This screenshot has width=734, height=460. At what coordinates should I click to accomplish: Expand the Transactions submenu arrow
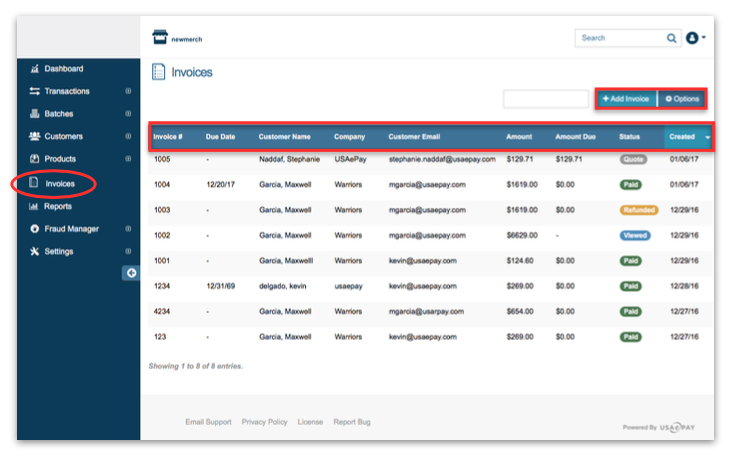click(128, 91)
